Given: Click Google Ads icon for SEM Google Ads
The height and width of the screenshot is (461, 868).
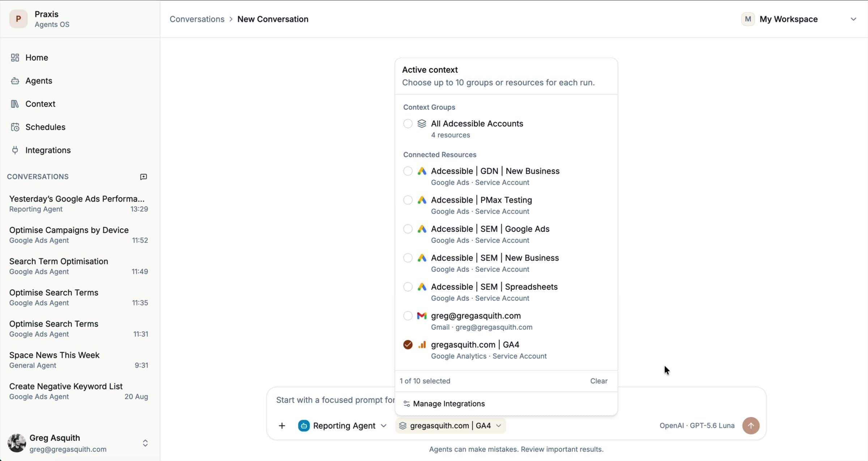Looking at the screenshot, I should pyautogui.click(x=422, y=229).
